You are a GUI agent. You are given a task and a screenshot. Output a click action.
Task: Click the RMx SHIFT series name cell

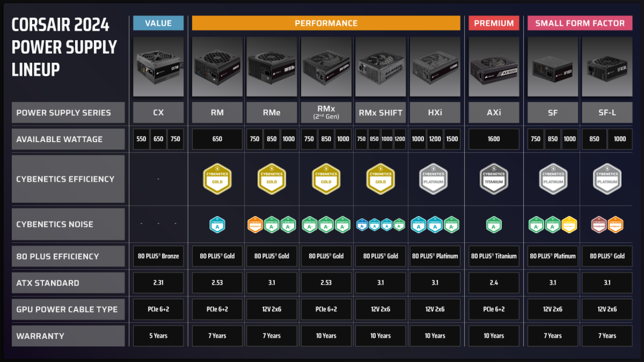(380, 113)
